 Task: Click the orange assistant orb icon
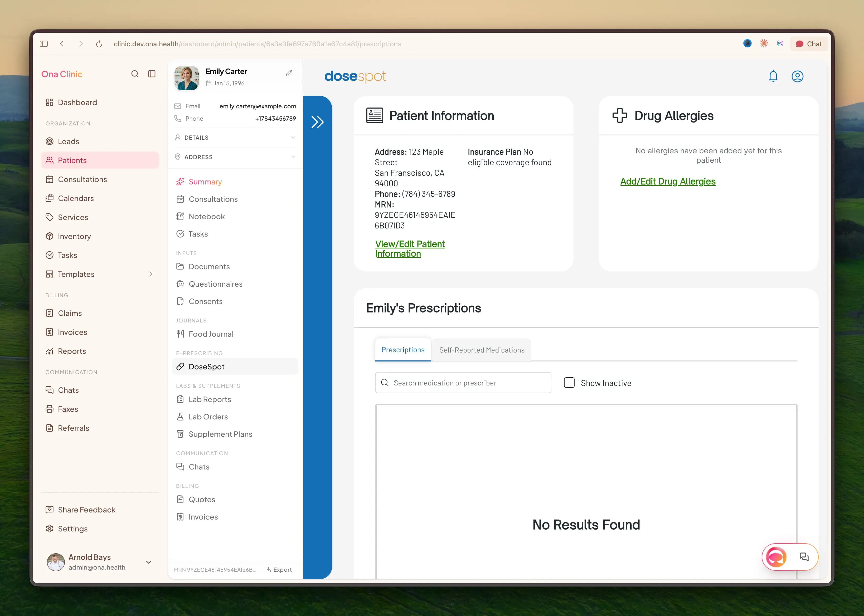tap(776, 557)
